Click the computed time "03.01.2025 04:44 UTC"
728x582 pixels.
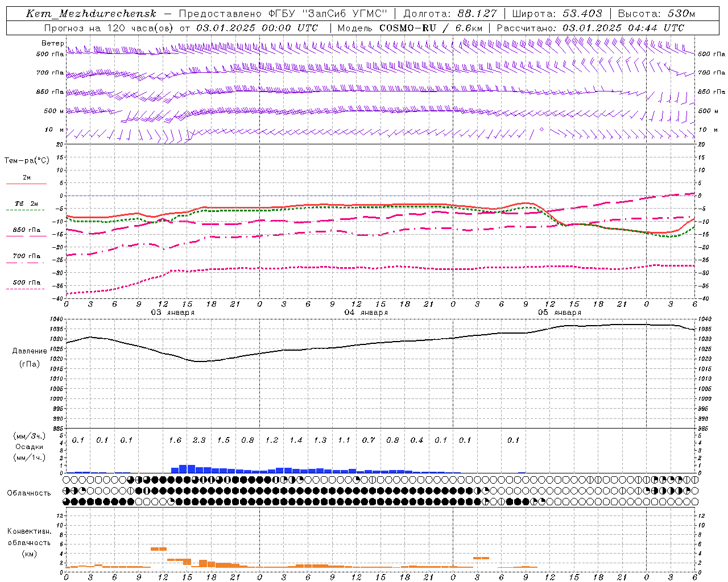click(x=623, y=28)
